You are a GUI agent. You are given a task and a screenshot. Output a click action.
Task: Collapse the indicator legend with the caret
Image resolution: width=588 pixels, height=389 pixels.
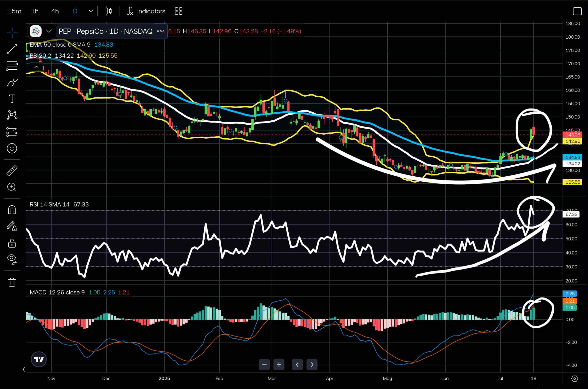(36, 67)
